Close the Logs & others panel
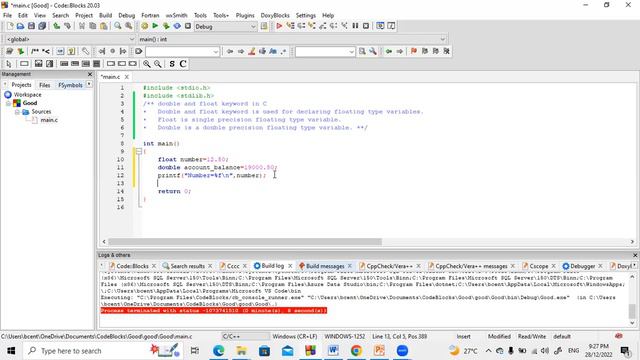Image resolution: width=640 pixels, height=360 pixels. [x=635, y=255]
